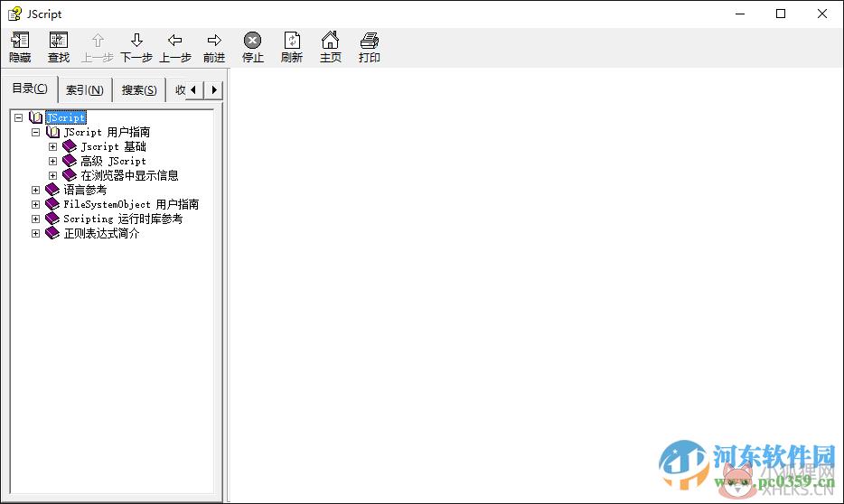The width and height of the screenshot is (844, 504).
Task: Switch to the 目录(C) tab
Action: click(30, 89)
